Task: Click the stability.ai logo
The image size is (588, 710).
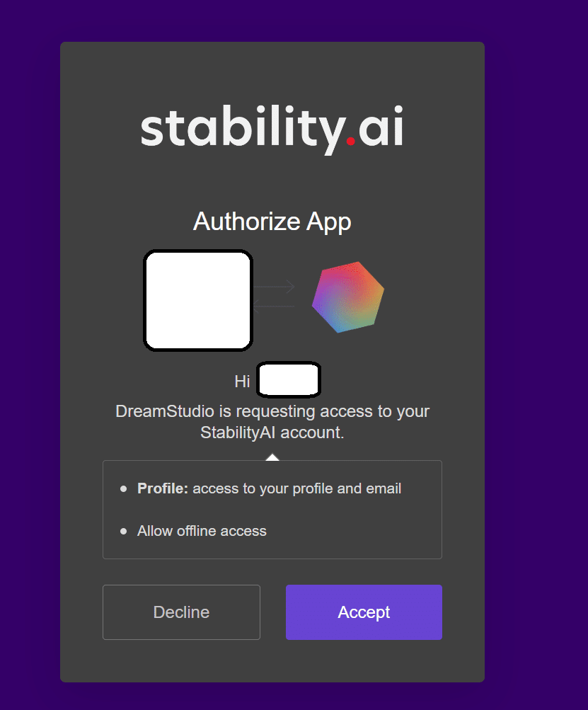Action: [x=272, y=130]
